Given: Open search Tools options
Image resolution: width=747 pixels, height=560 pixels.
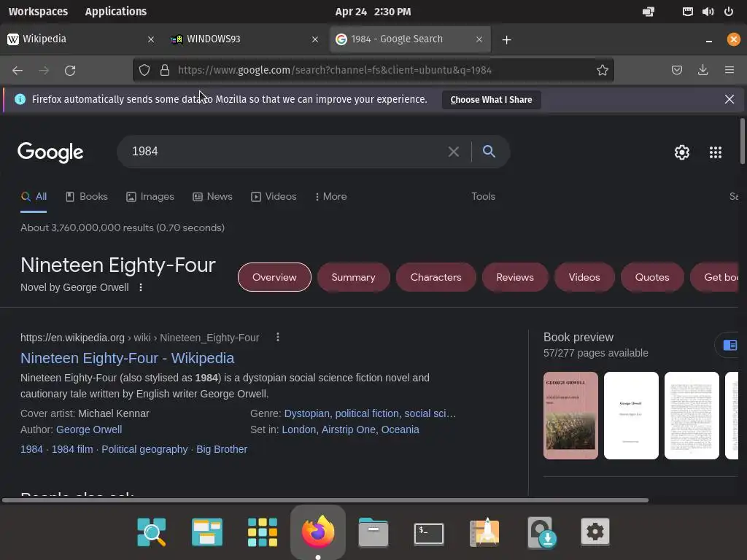Looking at the screenshot, I should [x=483, y=196].
